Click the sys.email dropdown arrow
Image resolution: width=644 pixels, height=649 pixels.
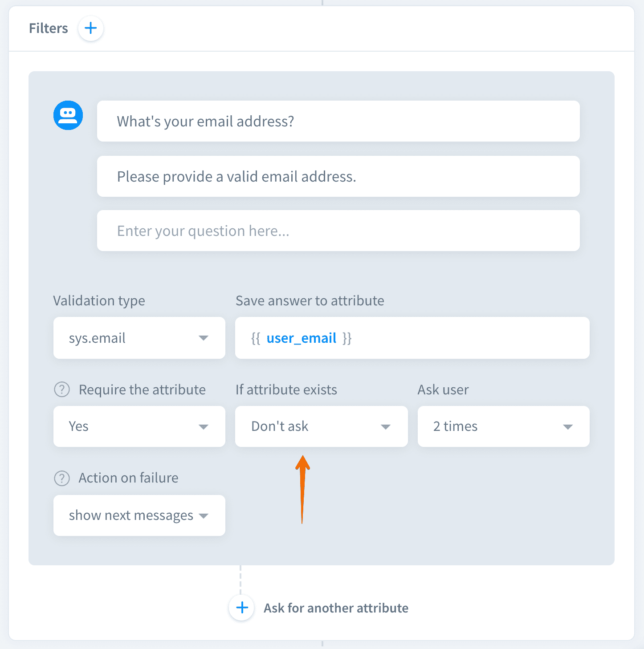tap(204, 338)
